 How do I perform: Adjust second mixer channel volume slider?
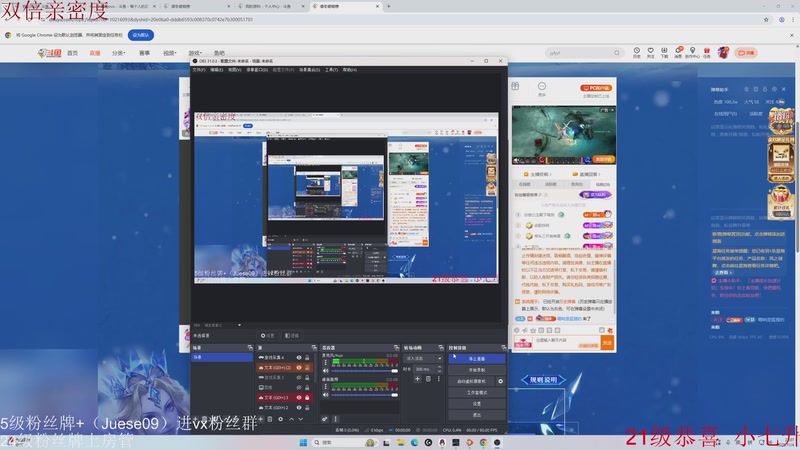click(364, 395)
